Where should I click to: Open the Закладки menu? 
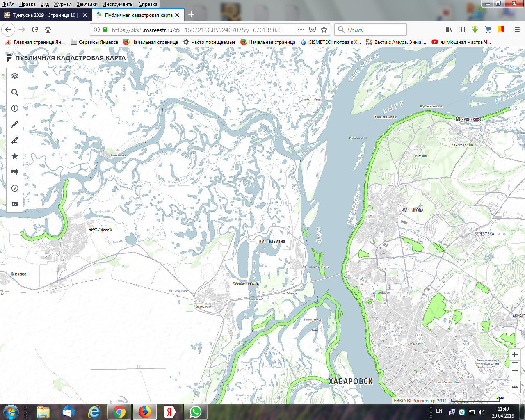tap(87, 4)
